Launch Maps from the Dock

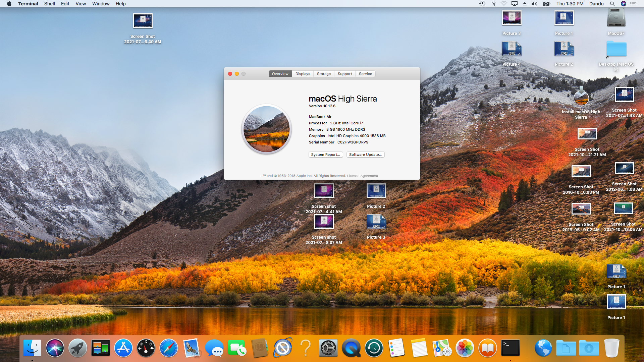(442, 348)
